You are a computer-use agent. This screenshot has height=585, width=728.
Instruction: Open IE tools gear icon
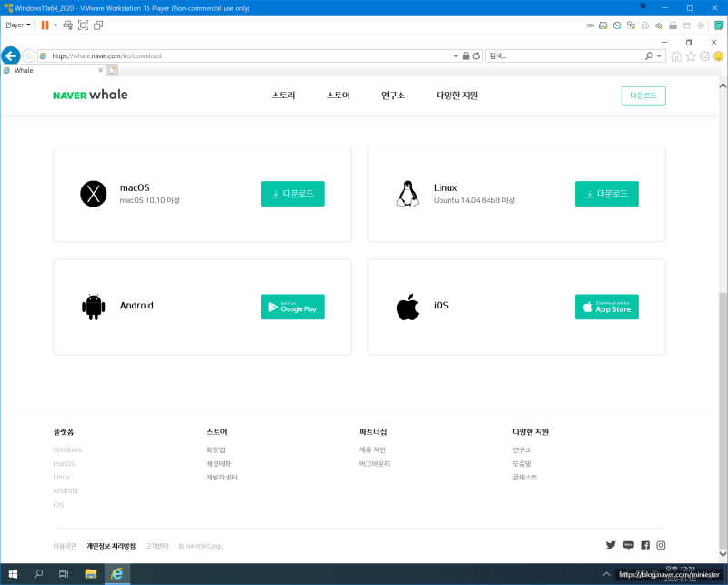coord(704,56)
